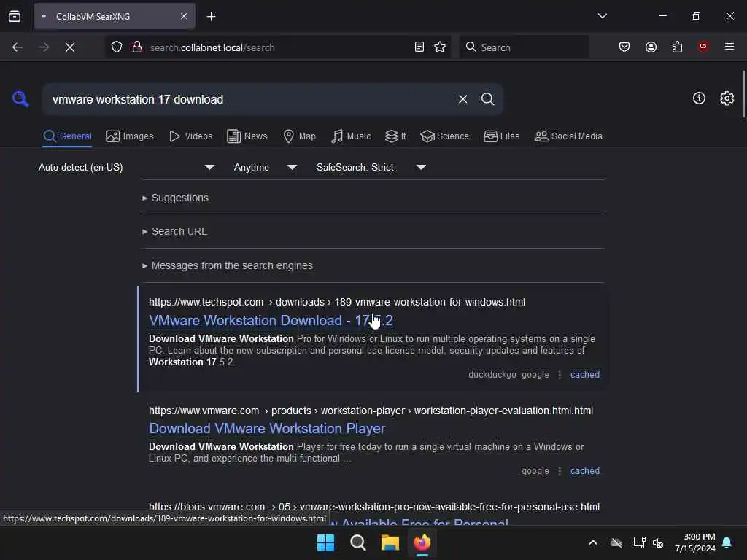Click the page vertical scrollbar
This screenshot has height=560, width=747.
pyautogui.click(x=743, y=94)
